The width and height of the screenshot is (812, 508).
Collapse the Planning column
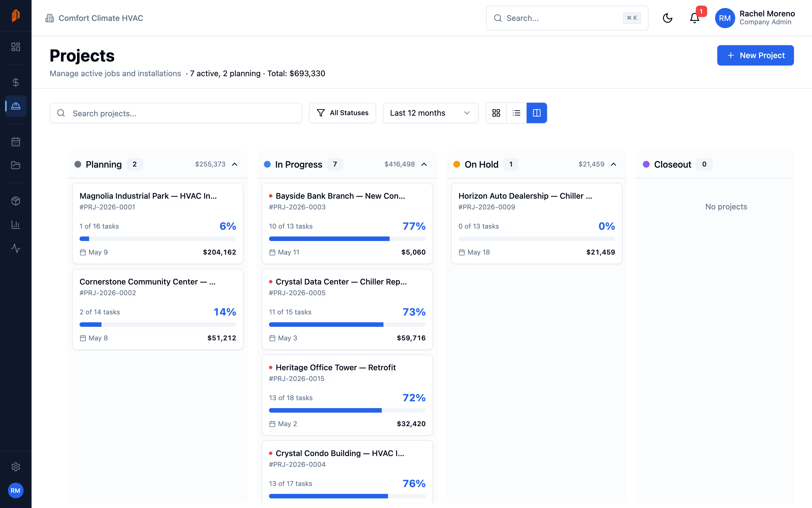[x=235, y=164]
